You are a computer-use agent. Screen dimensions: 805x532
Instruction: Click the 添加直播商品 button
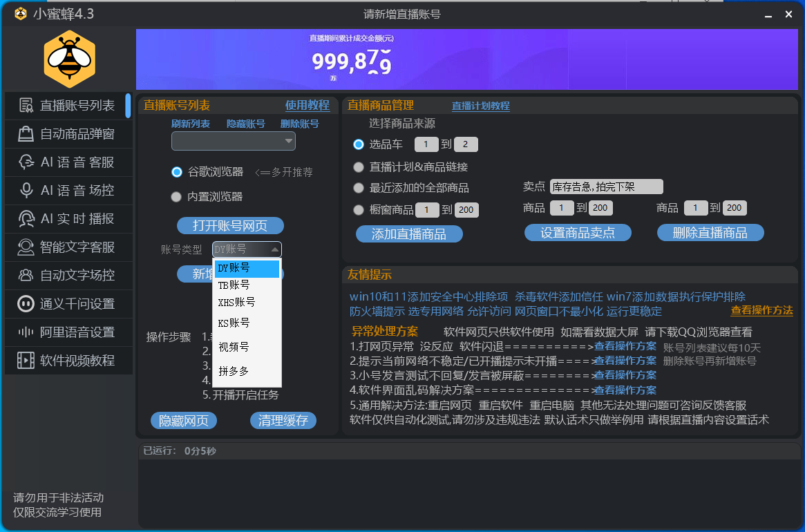click(x=409, y=234)
